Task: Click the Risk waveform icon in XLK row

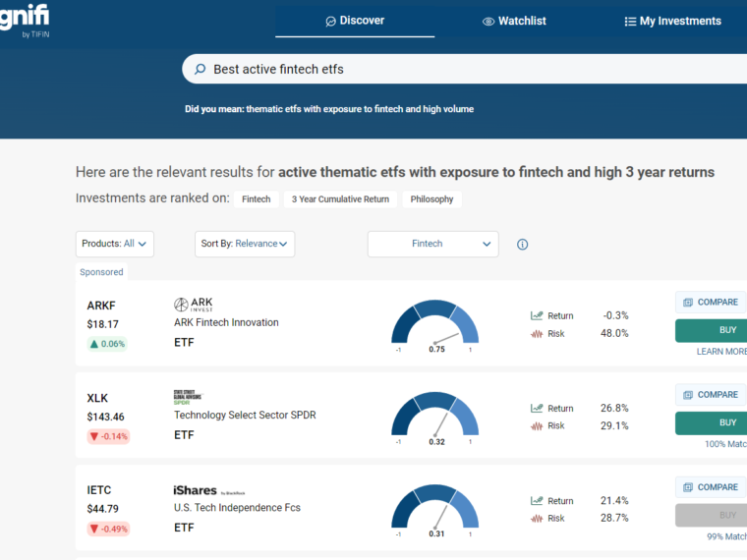Action: tap(537, 426)
